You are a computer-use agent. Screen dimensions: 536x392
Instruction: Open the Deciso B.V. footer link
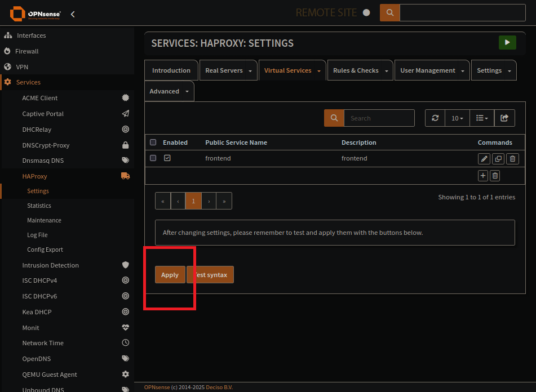click(219, 387)
